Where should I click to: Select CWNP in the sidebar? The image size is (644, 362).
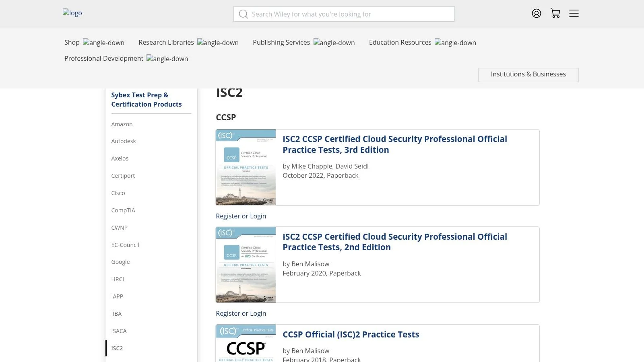tap(120, 228)
